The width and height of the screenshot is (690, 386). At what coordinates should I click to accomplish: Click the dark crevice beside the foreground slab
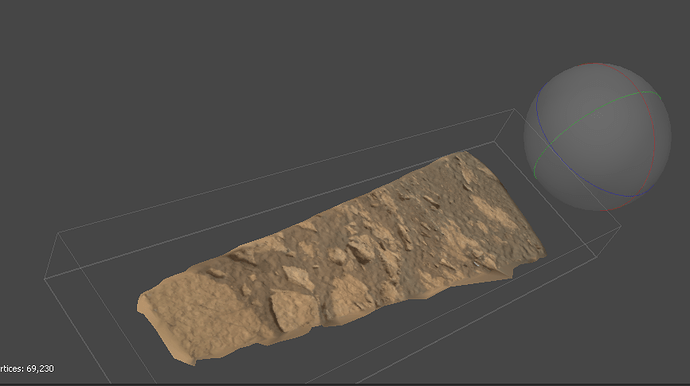(x=322, y=308)
